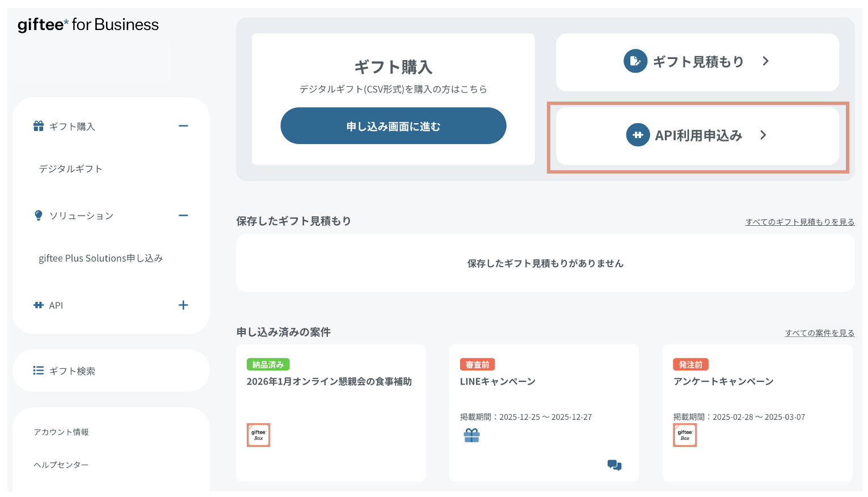Image resolution: width=868 pixels, height=497 pixels.
Task: Click the 保存したギフト見積もり section heading
Action: tap(294, 221)
